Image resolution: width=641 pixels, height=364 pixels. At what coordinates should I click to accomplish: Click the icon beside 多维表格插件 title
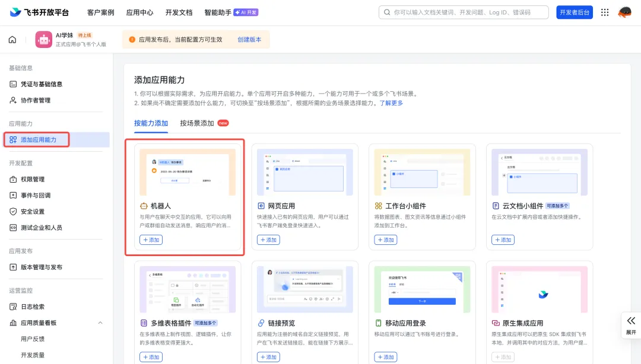(144, 323)
